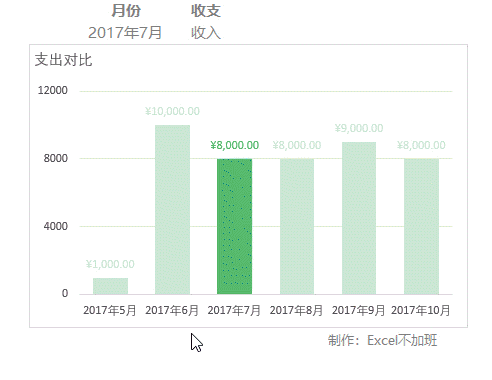Click the 2017年10月 axis label
The height and width of the screenshot is (380, 492).
421,310
